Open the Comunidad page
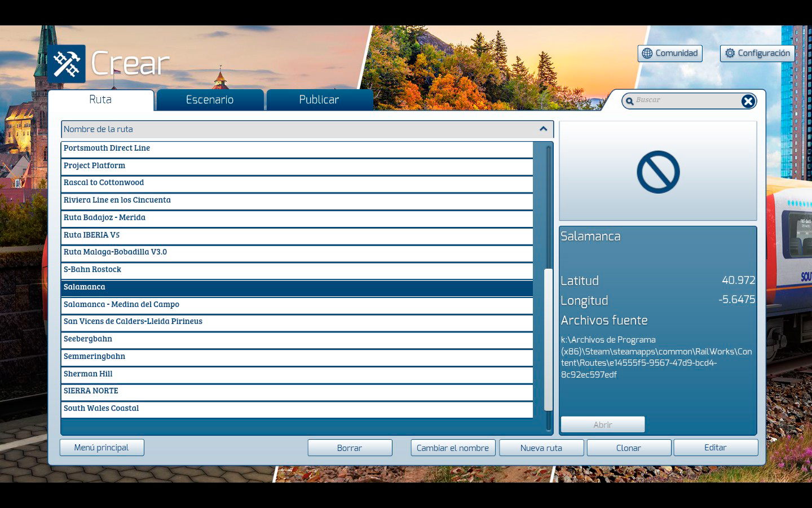 click(670, 54)
